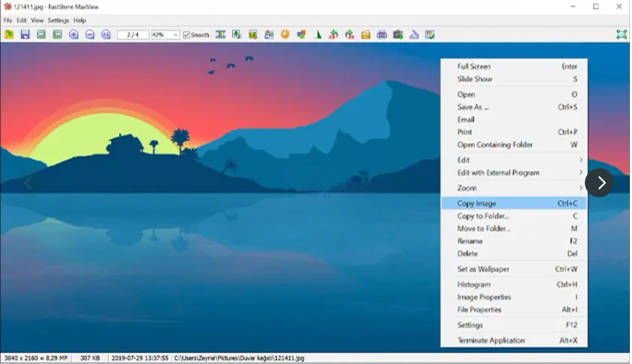Open the Resize image tool icon

(x=220, y=35)
